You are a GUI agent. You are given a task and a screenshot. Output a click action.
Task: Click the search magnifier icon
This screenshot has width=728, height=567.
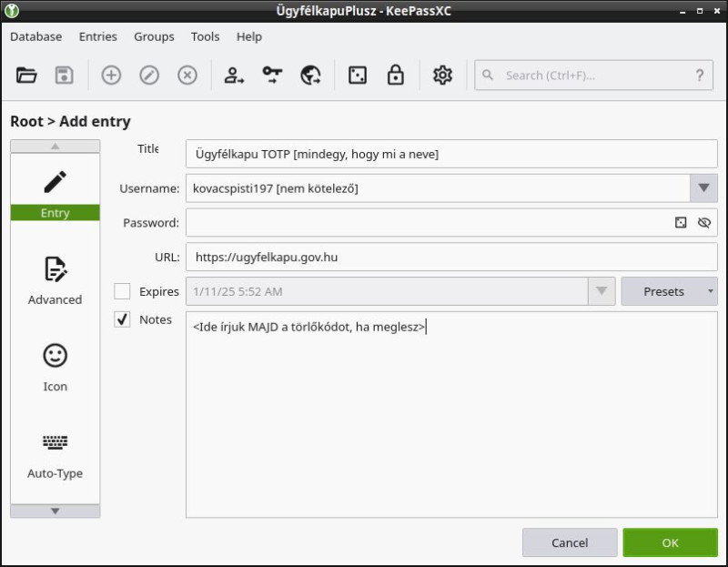point(488,75)
